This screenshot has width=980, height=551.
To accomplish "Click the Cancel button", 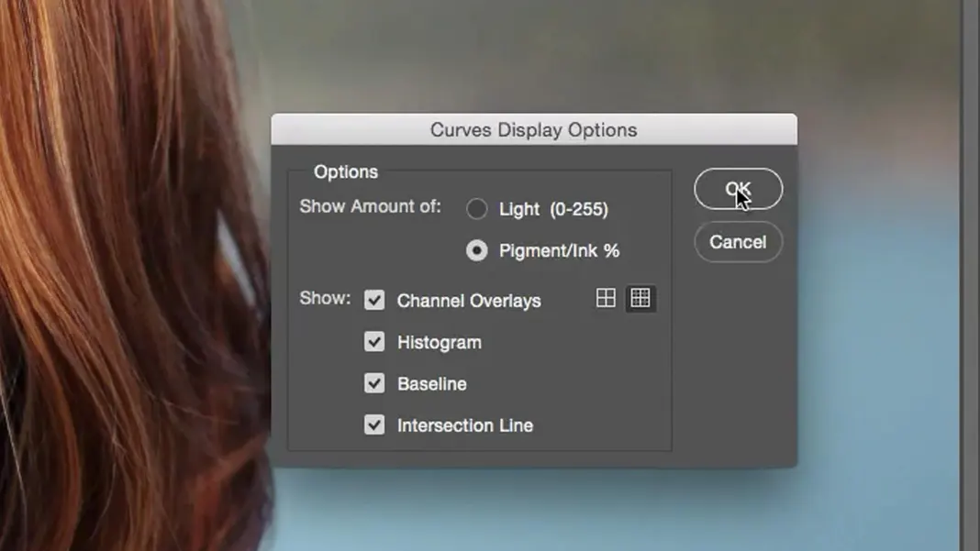I will [738, 242].
